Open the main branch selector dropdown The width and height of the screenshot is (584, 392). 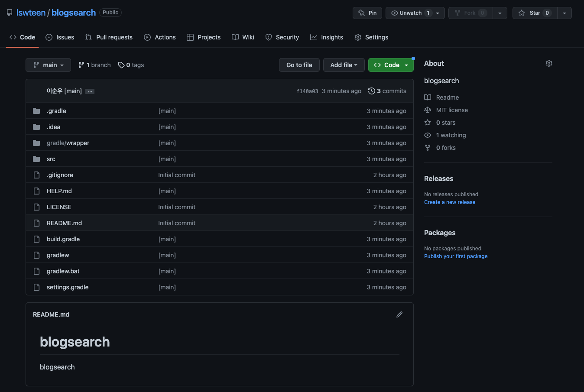point(48,65)
